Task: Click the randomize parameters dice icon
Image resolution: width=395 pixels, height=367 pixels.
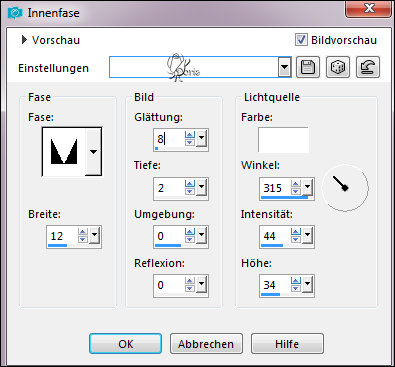Action: (338, 67)
